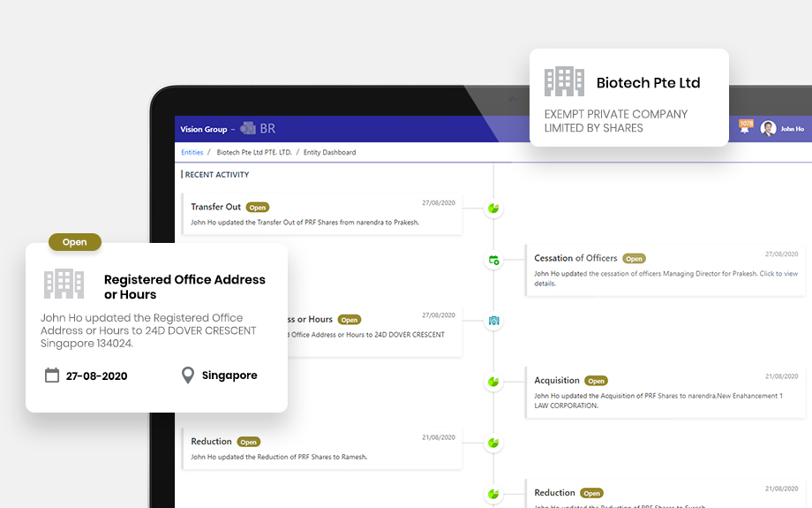The height and width of the screenshot is (508, 812).
Task: Open the Transfer Out activity card
Action: [322, 214]
